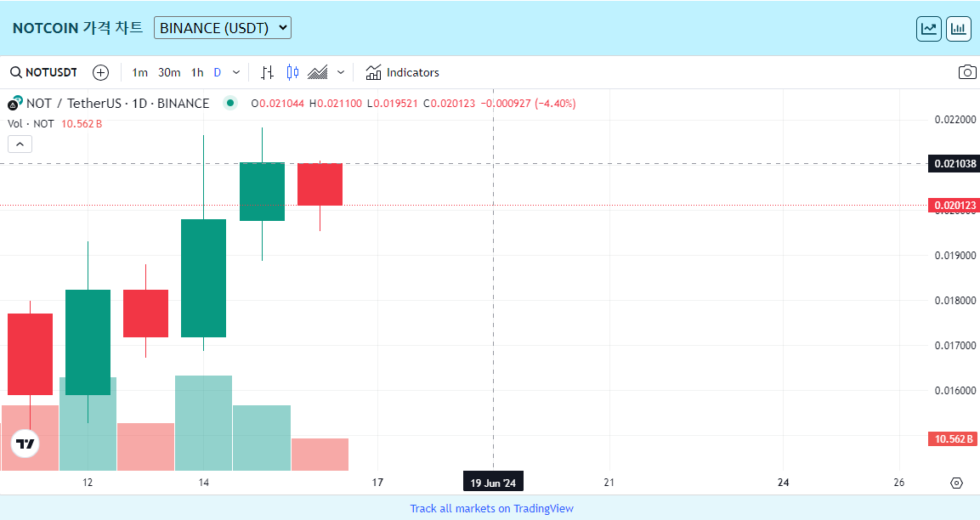Expand the chart style dropdown chevron

341,72
